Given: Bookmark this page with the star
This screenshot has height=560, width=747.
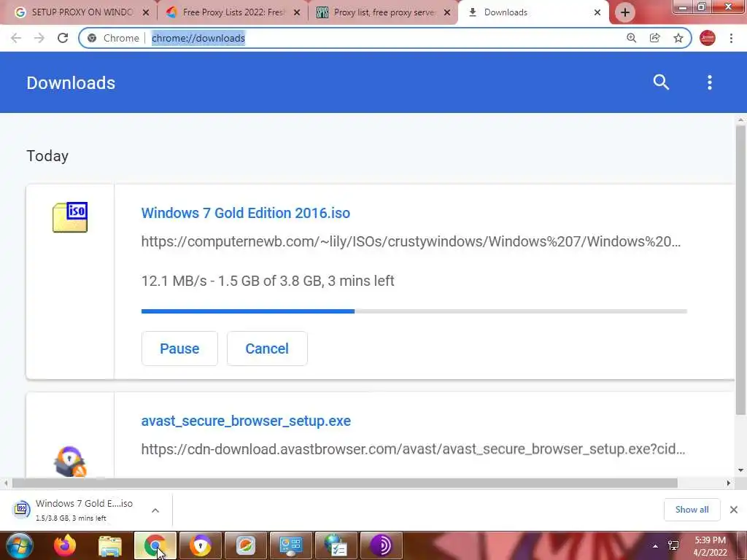Looking at the screenshot, I should [x=678, y=38].
